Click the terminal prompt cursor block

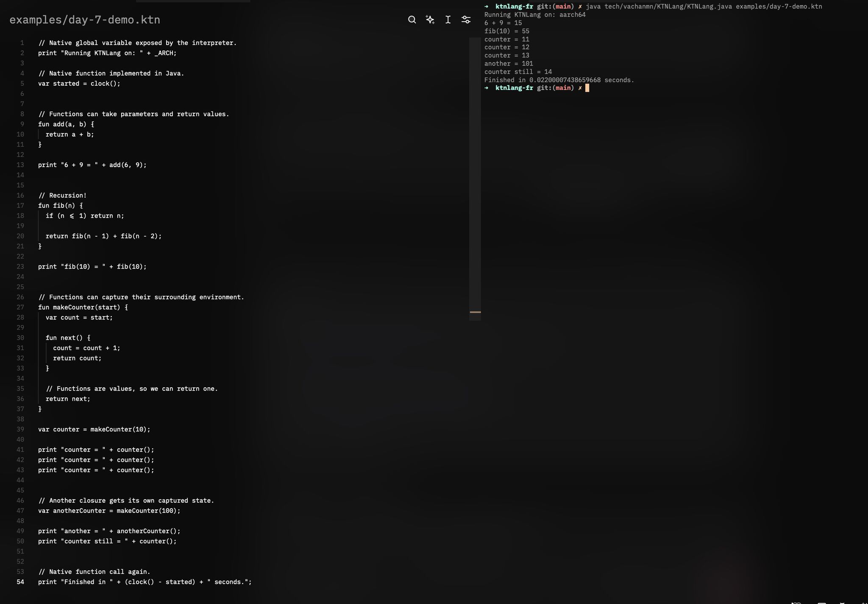(587, 88)
